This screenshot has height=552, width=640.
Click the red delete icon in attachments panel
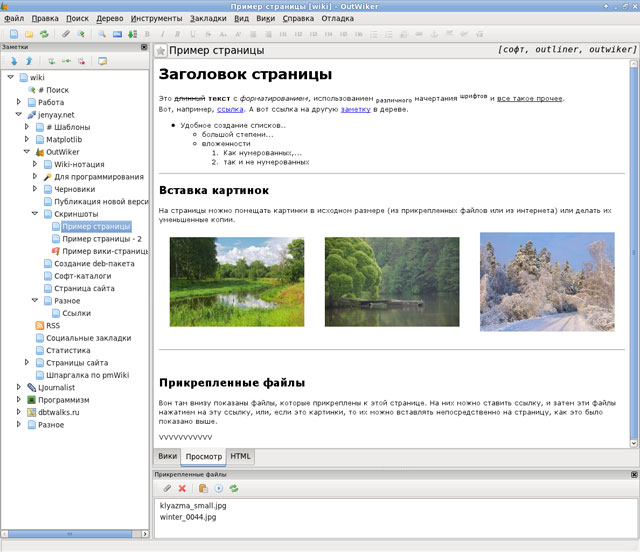(x=182, y=488)
